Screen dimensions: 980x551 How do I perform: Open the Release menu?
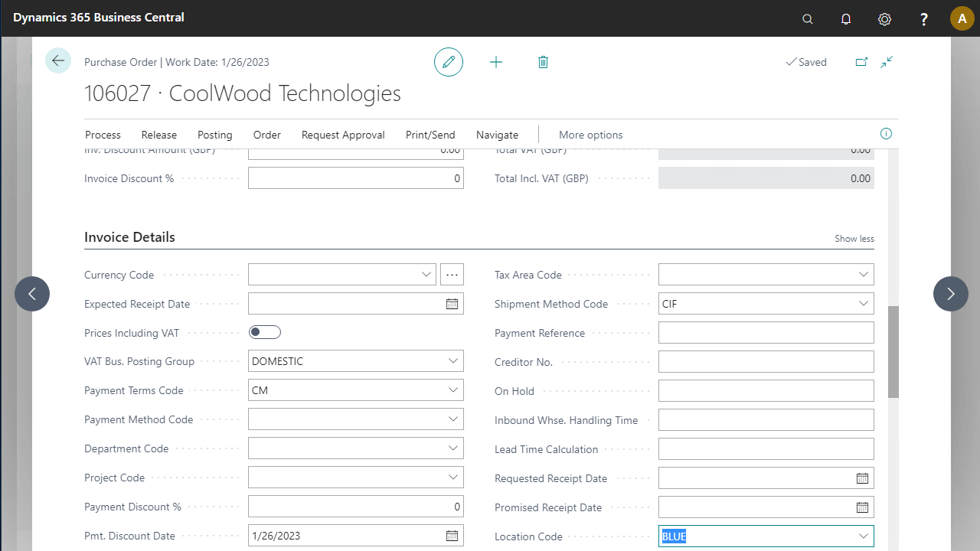pyautogui.click(x=159, y=135)
